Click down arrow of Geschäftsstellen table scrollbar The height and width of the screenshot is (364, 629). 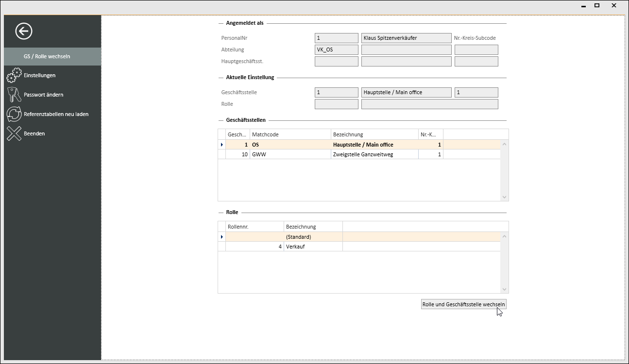[x=504, y=197]
